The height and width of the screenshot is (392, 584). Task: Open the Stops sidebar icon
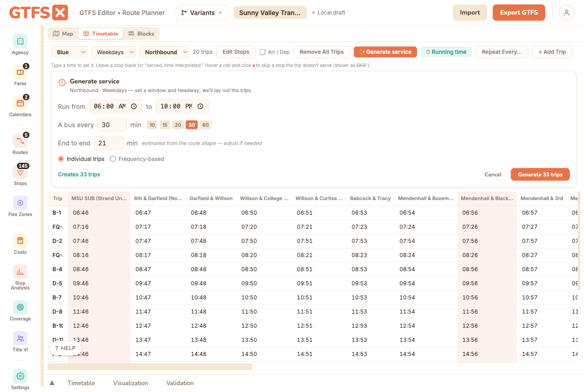click(x=20, y=172)
